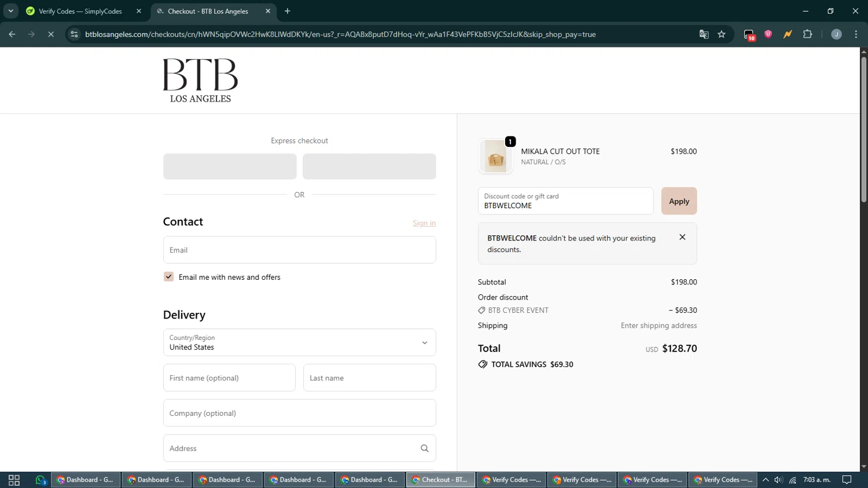The width and height of the screenshot is (868, 488).
Task: Click the page vertical scrollbar thumb
Action: 863,129
